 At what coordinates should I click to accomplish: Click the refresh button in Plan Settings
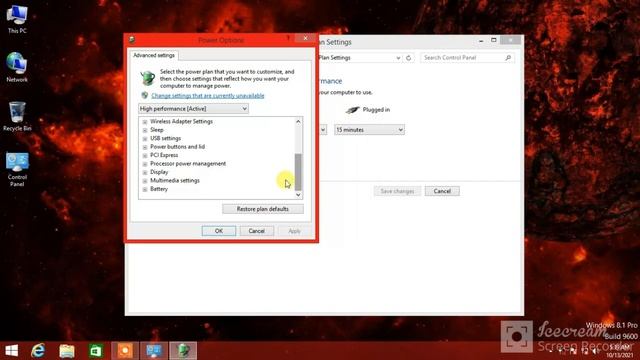pyautogui.click(x=408, y=58)
